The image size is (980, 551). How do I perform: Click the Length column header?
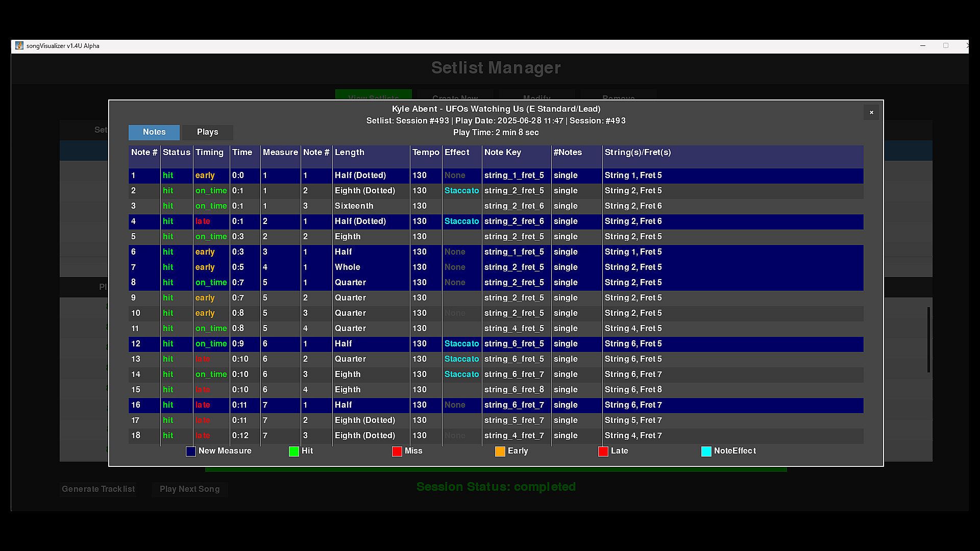(x=350, y=153)
